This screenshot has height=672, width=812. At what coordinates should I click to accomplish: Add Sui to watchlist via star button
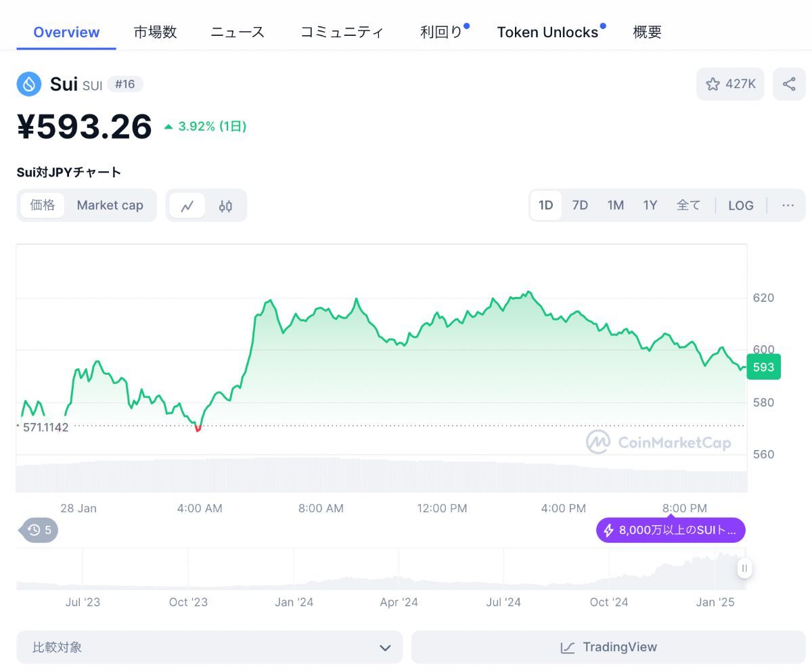(730, 84)
